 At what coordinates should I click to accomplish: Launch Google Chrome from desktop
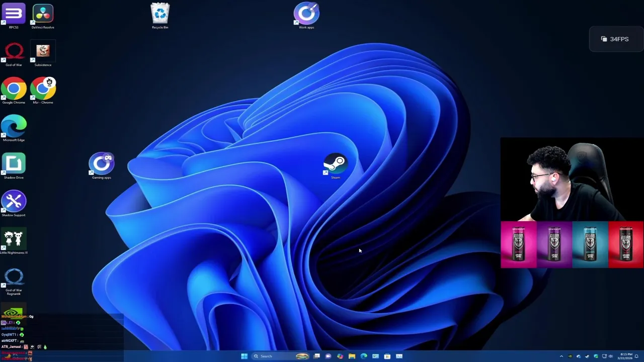coord(14,90)
